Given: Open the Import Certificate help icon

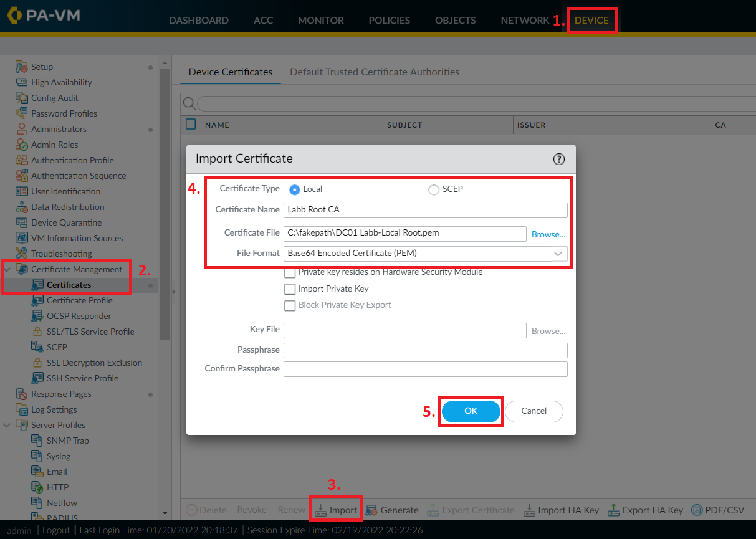Looking at the screenshot, I should click(x=558, y=159).
